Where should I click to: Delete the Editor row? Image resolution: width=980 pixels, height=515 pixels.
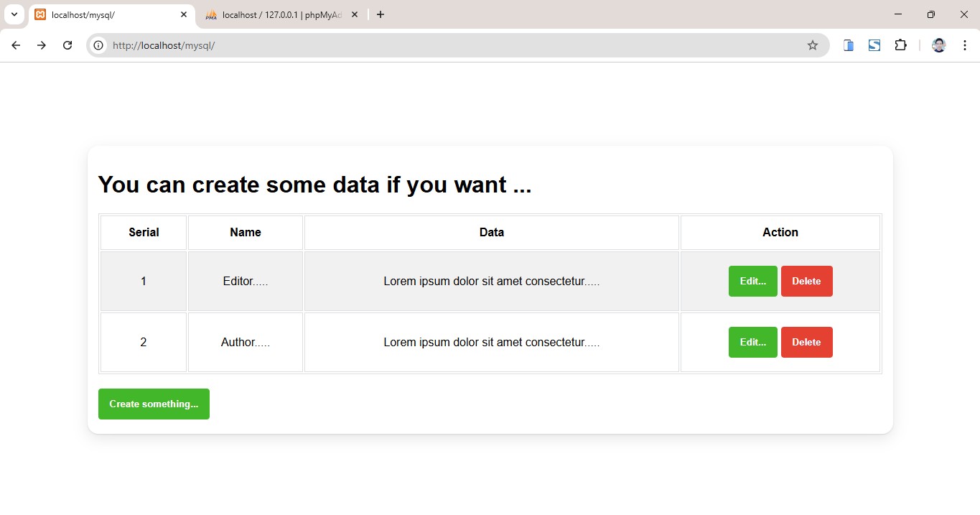806,282
